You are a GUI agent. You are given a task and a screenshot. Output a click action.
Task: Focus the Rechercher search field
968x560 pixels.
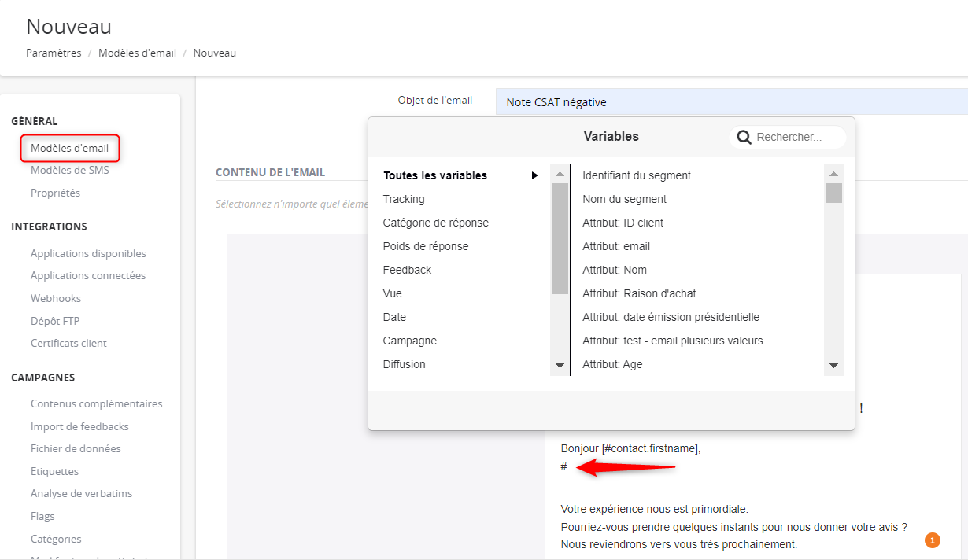click(795, 138)
